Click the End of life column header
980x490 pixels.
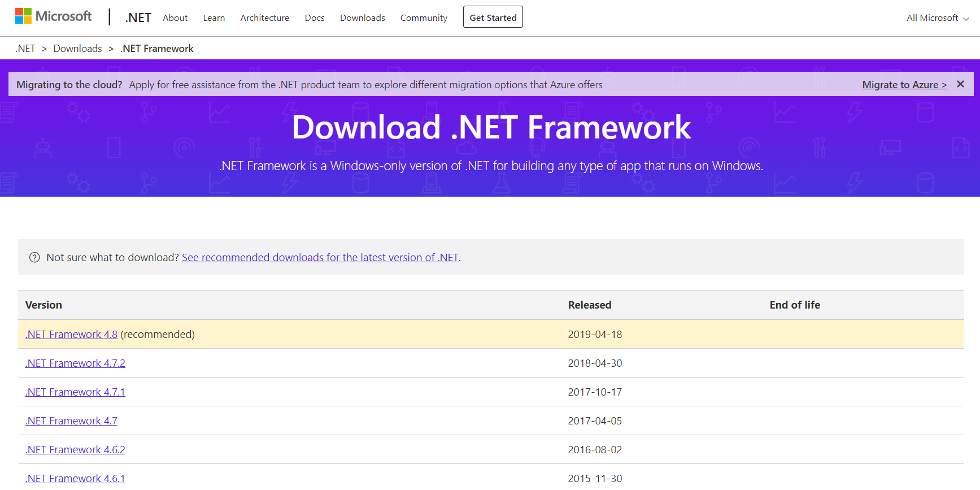(x=795, y=305)
